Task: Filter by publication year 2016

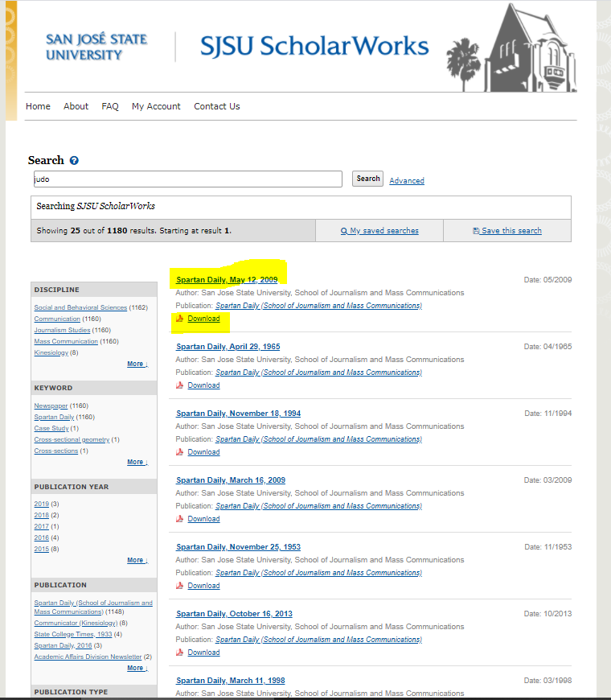Action: click(42, 538)
